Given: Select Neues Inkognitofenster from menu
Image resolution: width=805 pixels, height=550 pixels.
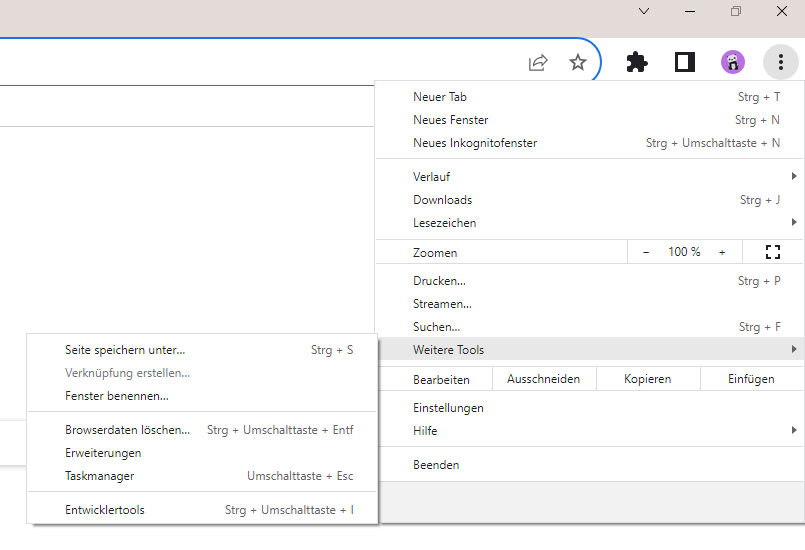Looking at the screenshot, I should click(x=475, y=143).
